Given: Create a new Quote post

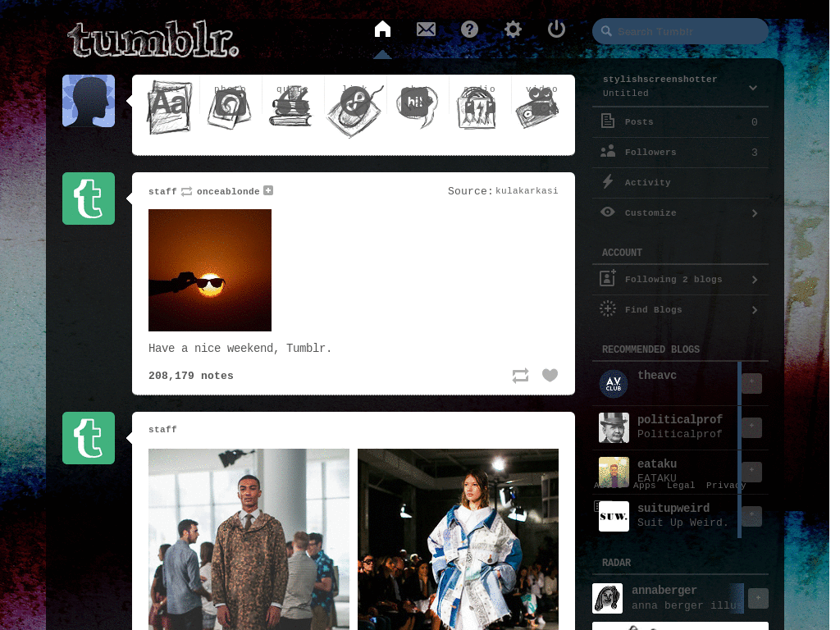Looking at the screenshot, I should pyautogui.click(x=291, y=107).
